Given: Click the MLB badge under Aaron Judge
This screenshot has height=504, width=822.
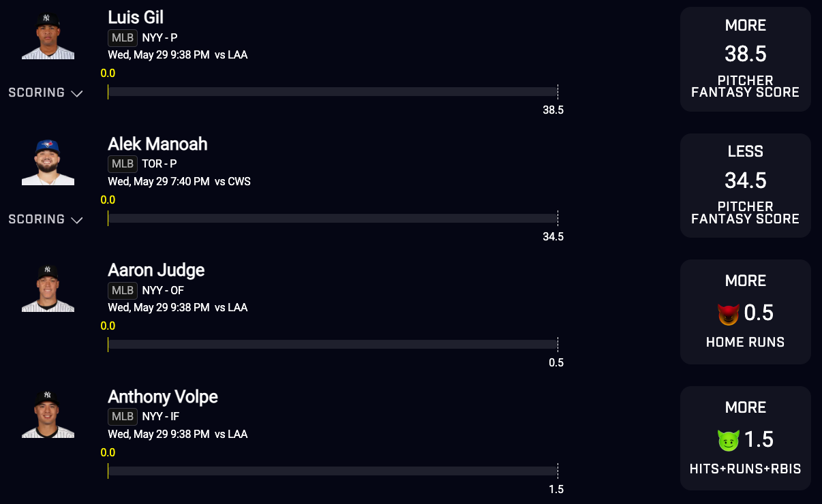Looking at the screenshot, I should 123,291.
